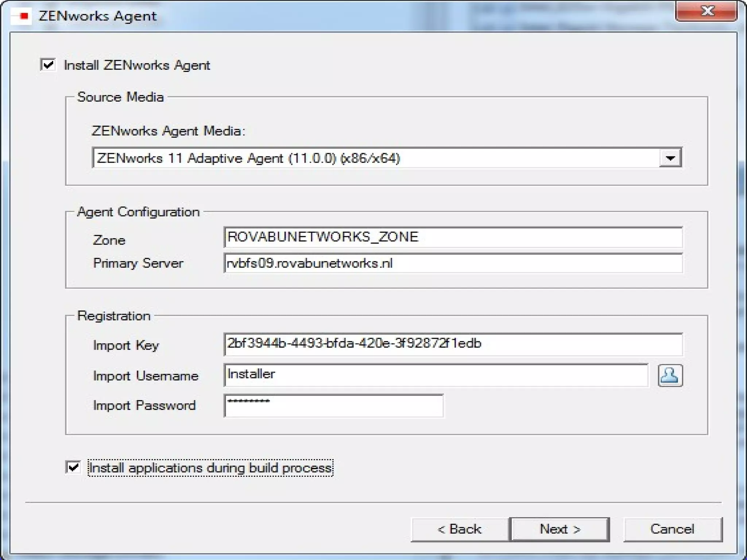Screen dimensions: 747x560
Task: Click the Primary Server label
Action: (138, 263)
